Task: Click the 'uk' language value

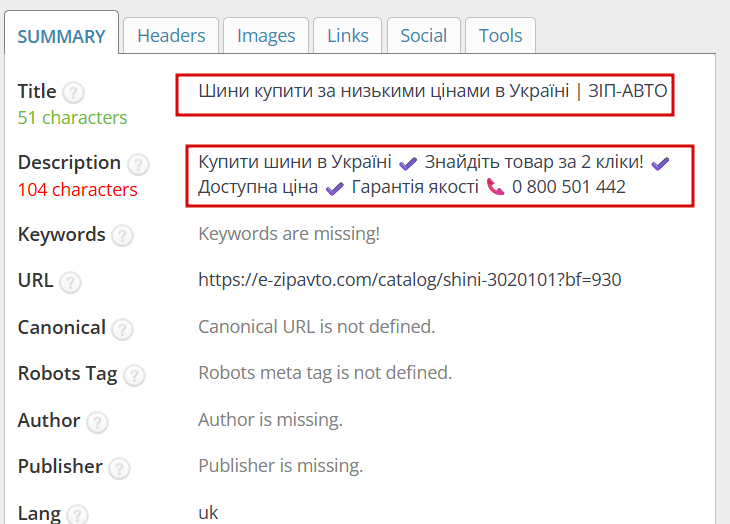Action: (208, 513)
